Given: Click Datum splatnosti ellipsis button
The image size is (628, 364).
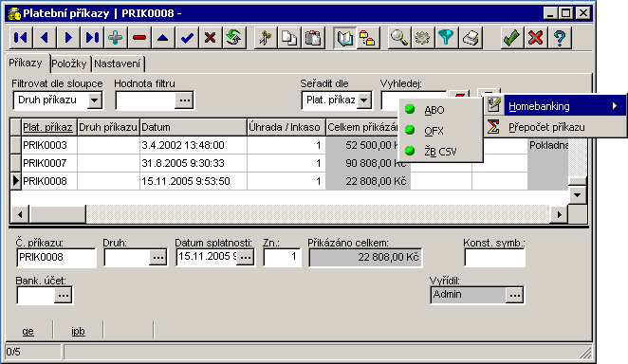Looking at the screenshot, I should click(x=246, y=257).
